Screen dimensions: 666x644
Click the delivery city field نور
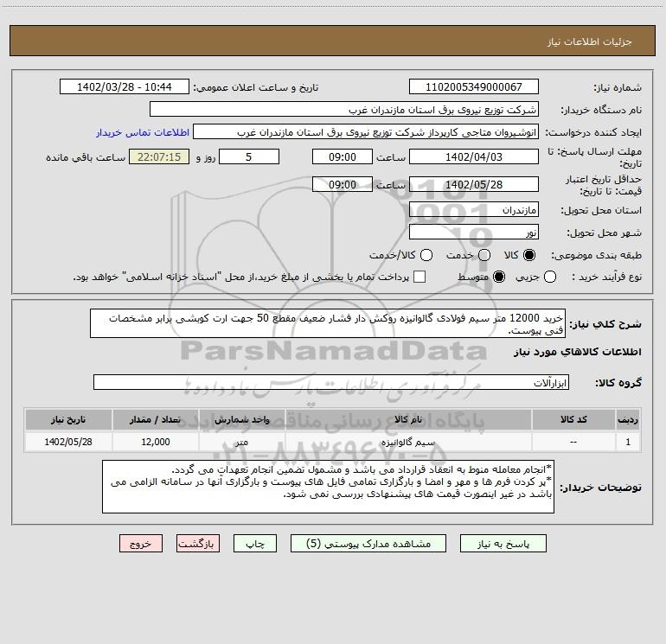[x=474, y=232]
